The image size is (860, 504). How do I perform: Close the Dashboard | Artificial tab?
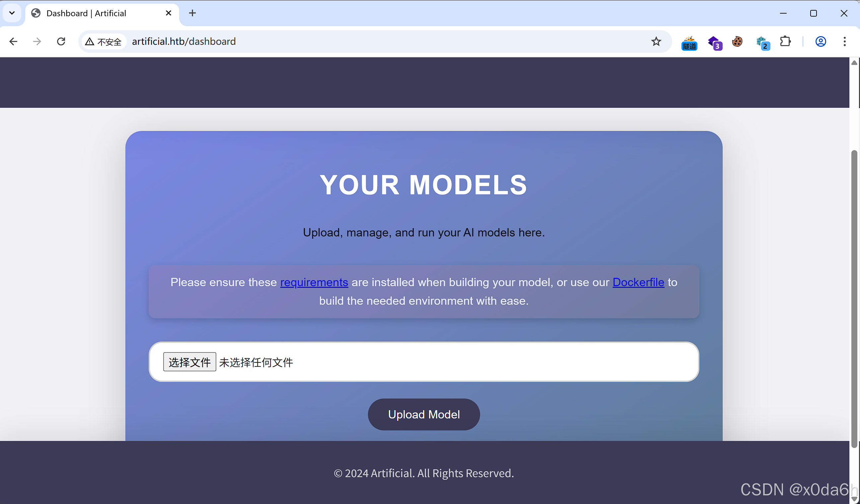[x=168, y=13]
